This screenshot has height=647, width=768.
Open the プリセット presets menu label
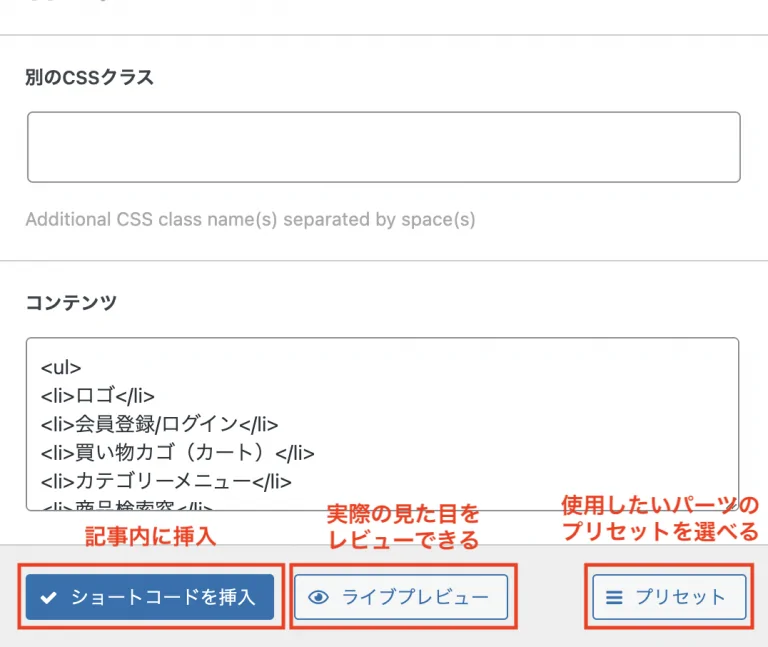tap(680, 597)
